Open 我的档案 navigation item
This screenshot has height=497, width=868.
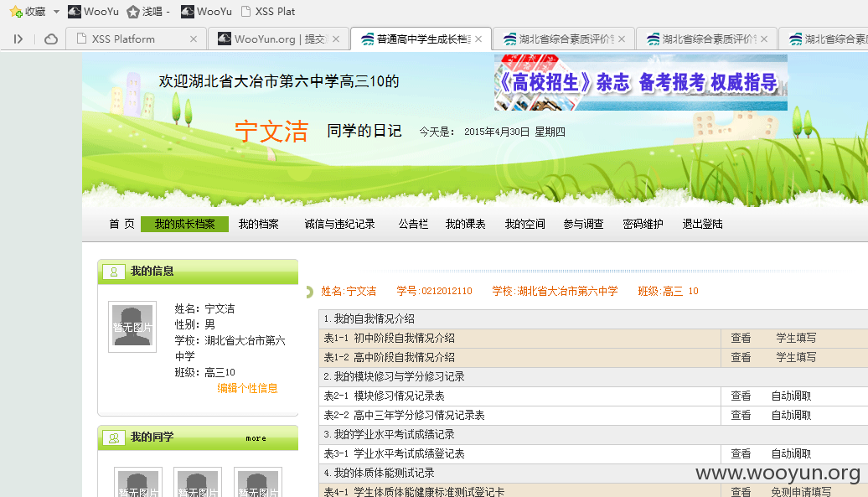[x=259, y=224]
